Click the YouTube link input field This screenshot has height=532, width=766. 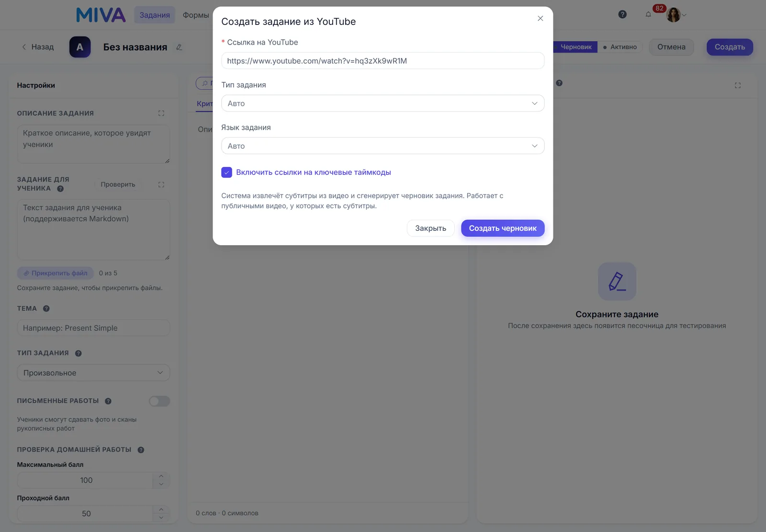coord(383,61)
